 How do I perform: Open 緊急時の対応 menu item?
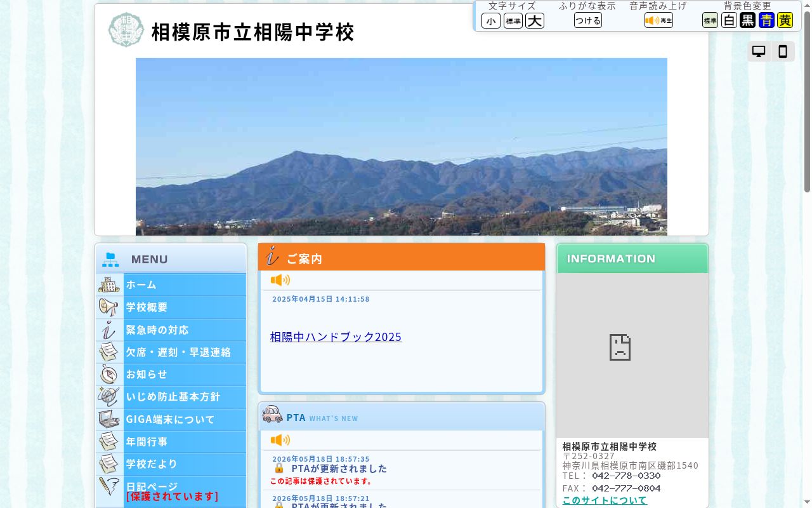(171, 330)
